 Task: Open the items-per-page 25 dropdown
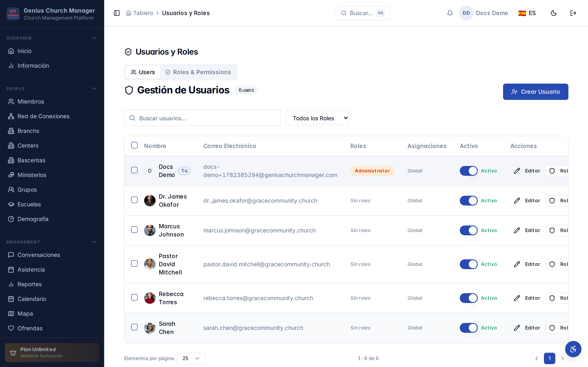[191, 358]
